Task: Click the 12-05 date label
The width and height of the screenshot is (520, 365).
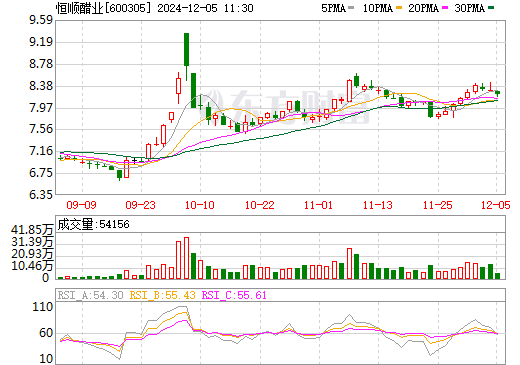Action: 496,205
